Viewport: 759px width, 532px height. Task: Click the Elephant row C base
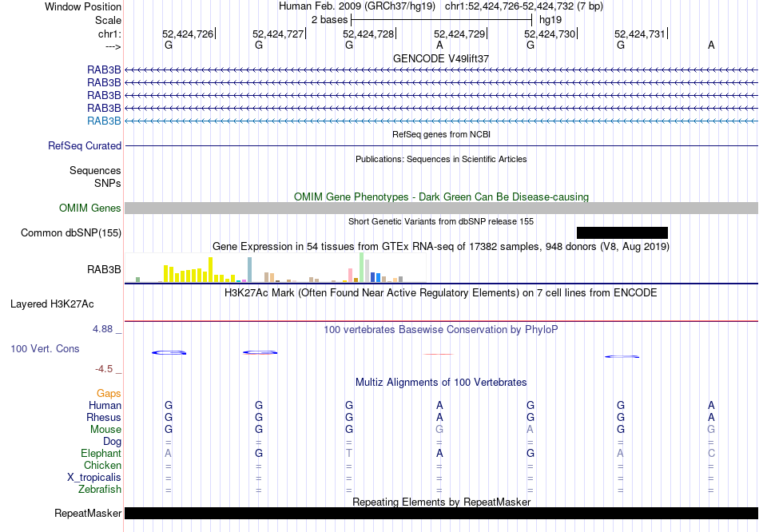[711, 454]
